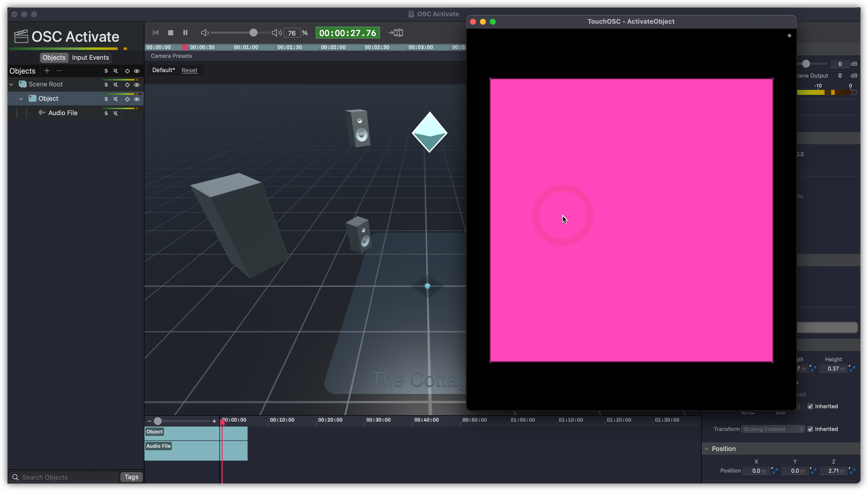Solo the Scene Root row
Image resolution: width=868 pixels, height=491 pixels.
click(106, 85)
